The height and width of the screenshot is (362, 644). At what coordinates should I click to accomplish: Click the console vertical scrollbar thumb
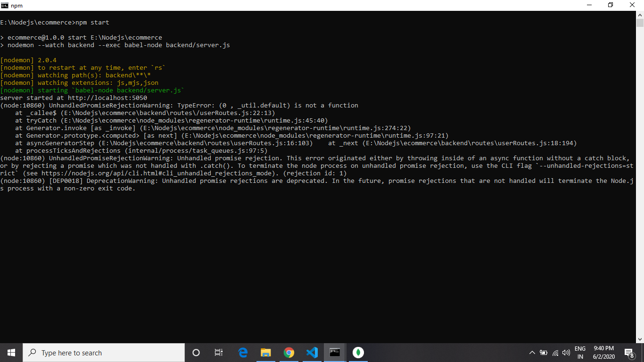click(x=640, y=23)
